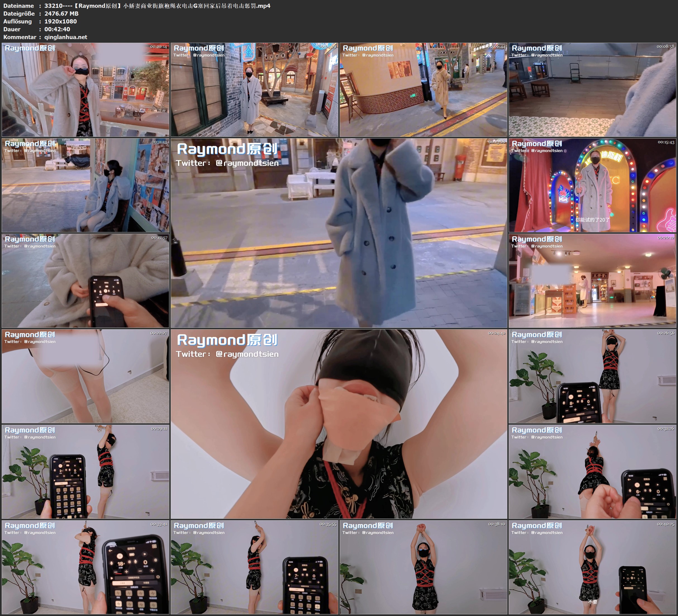Click the large frame at 00:13:28
Image resolution: width=678 pixels, height=616 pixels.
pyautogui.click(x=339, y=233)
